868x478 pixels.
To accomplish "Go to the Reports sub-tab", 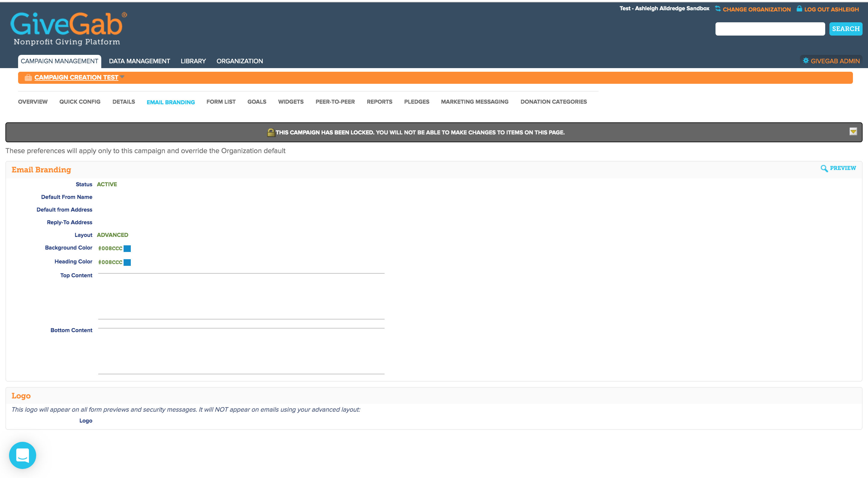I will (x=379, y=102).
